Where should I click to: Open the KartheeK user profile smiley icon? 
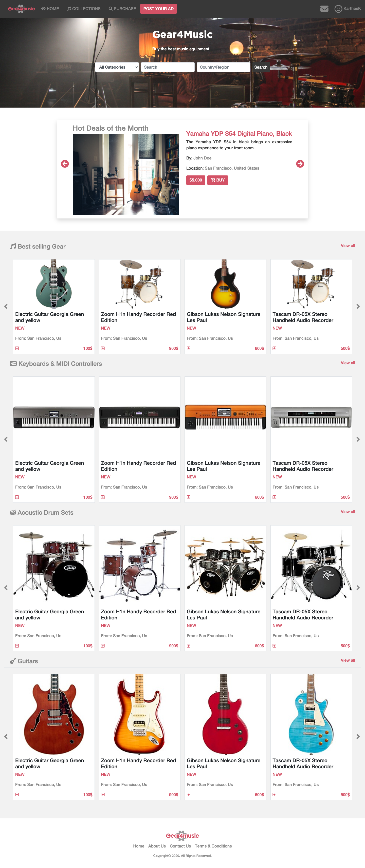pyautogui.click(x=338, y=9)
